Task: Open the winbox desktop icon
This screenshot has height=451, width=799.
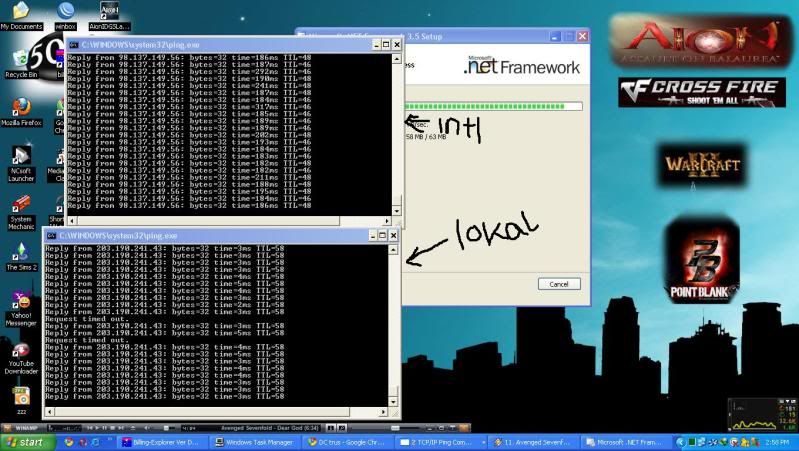Action: point(66,15)
